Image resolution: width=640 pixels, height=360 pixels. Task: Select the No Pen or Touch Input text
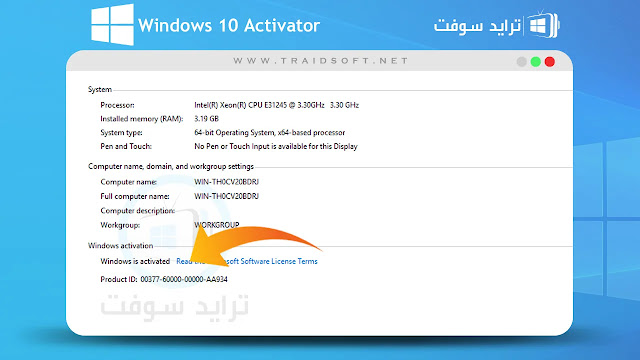pyautogui.click(x=276, y=146)
